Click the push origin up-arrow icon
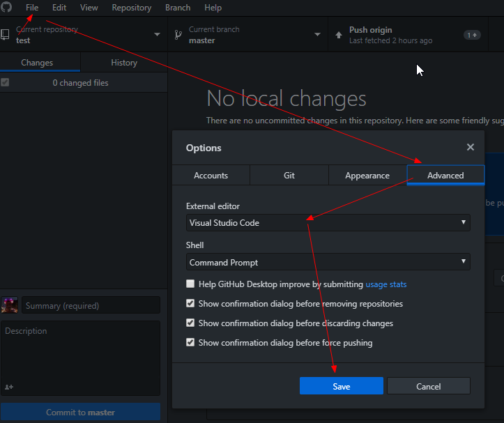 coord(339,35)
